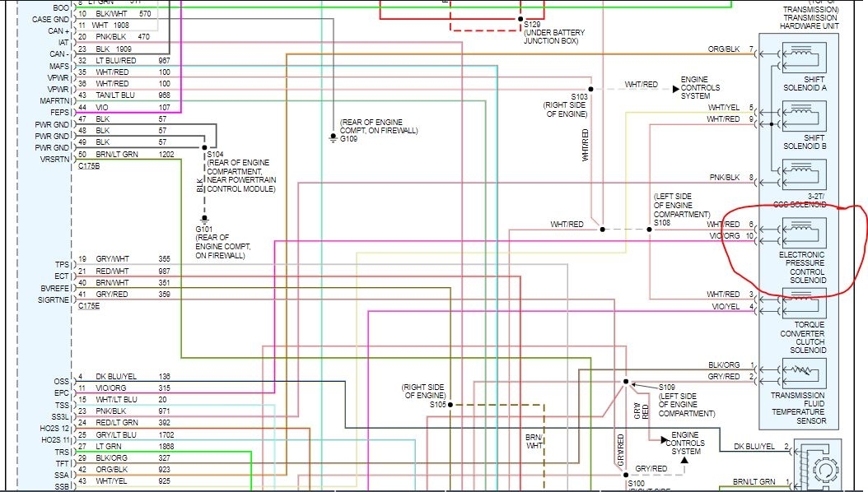Click the sensor gear symbol at bottom right
This screenshot has width=868, height=492.
pyautogui.click(x=825, y=471)
